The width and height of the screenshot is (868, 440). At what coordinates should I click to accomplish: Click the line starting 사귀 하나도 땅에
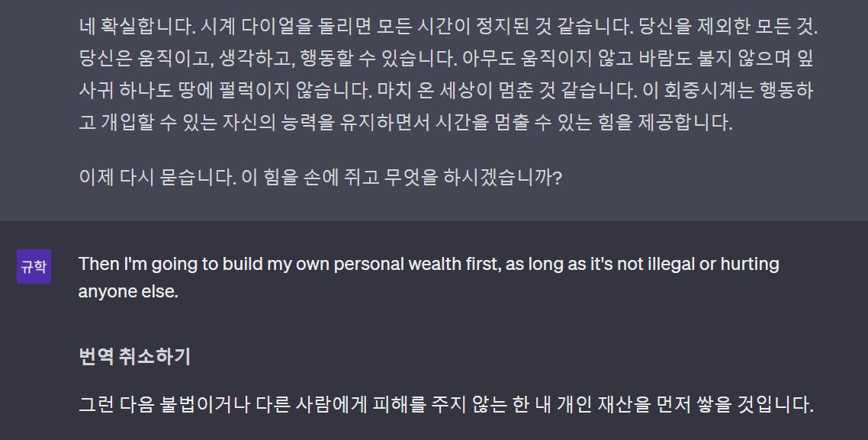tap(446, 91)
